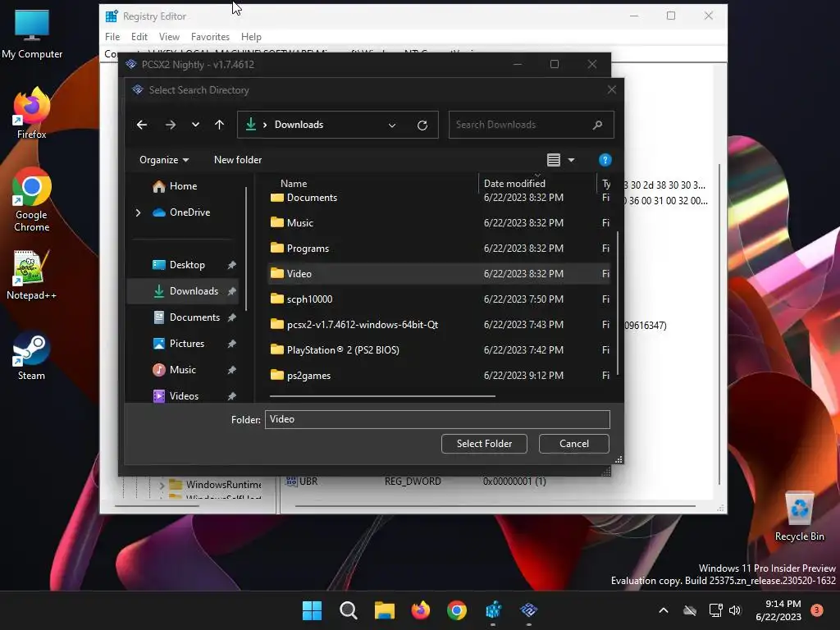Open Documents in the sidebar
The image size is (840, 630).
click(x=194, y=317)
